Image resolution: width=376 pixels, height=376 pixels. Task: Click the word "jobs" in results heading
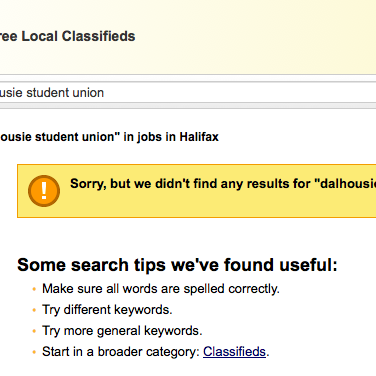pos(149,137)
